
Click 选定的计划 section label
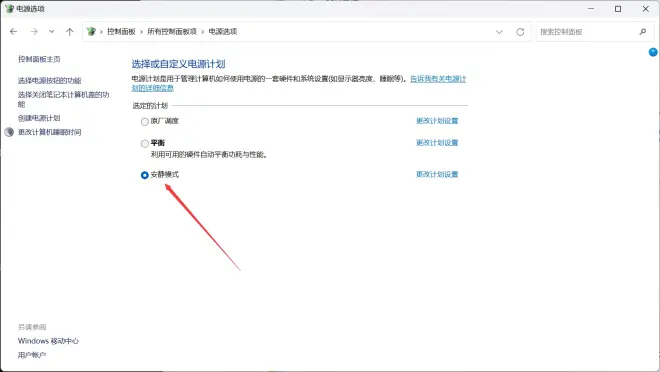click(150, 106)
